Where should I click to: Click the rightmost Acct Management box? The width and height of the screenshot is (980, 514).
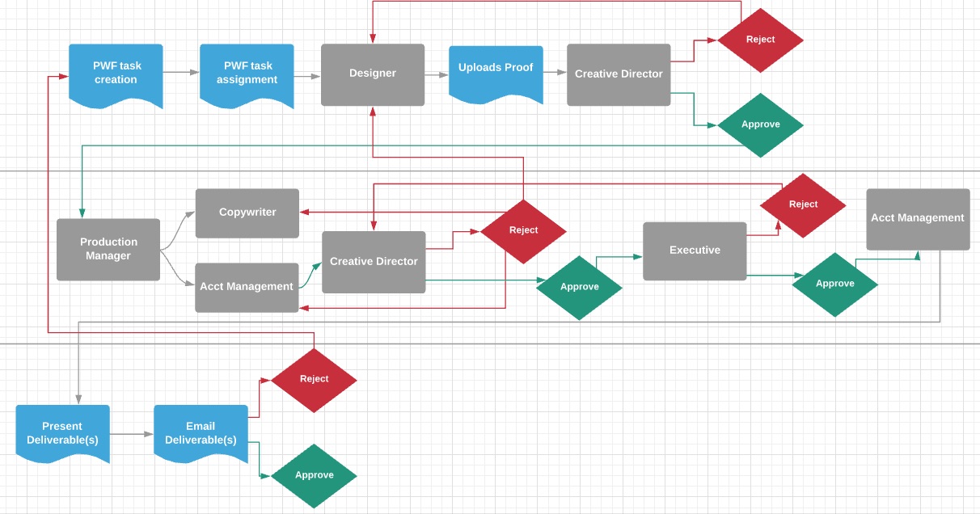(x=918, y=217)
